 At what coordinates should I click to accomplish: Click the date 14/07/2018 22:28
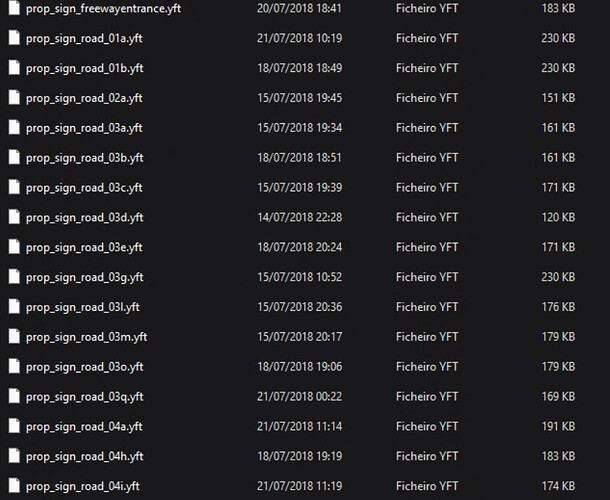click(x=300, y=217)
